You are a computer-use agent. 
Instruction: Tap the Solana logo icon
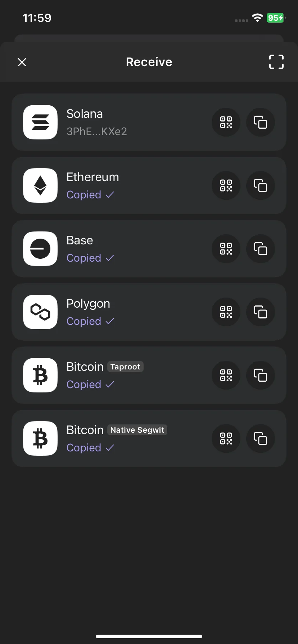click(x=40, y=122)
